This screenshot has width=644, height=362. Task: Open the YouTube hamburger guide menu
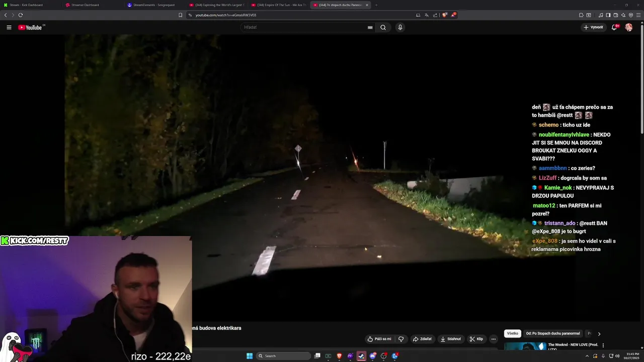coord(9,27)
